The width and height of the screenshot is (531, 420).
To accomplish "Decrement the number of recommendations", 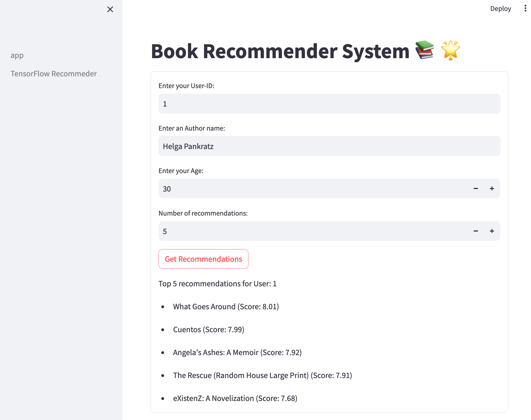I will (476, 231).
